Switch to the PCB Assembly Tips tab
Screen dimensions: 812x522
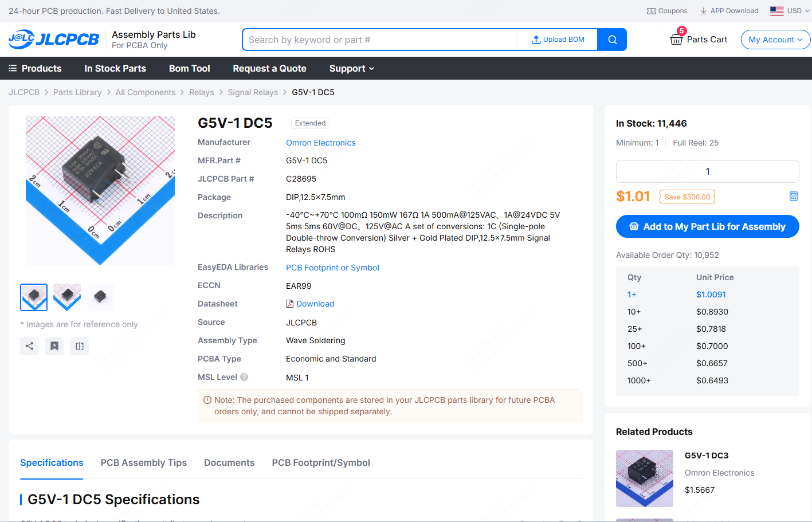(144, 462)
